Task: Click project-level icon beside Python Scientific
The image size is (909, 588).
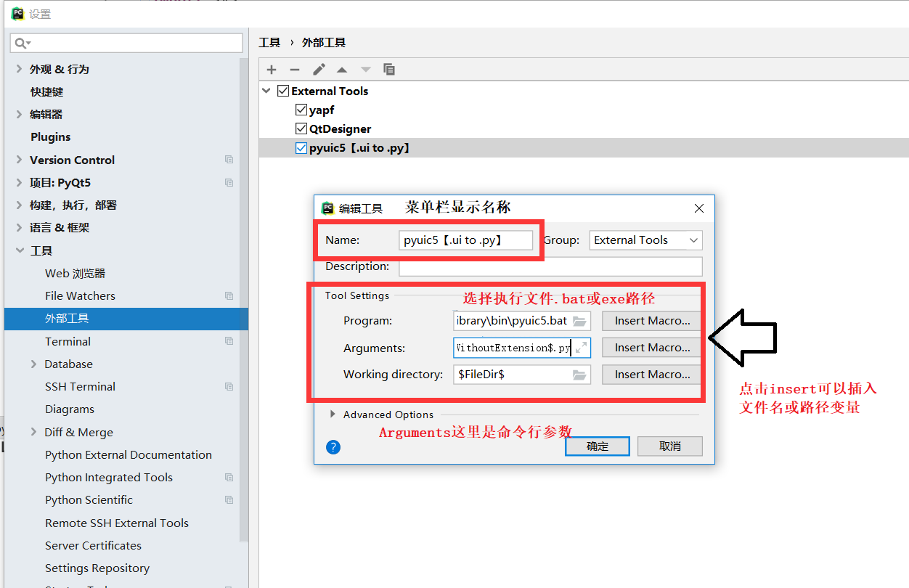Action: pos(229,499)
